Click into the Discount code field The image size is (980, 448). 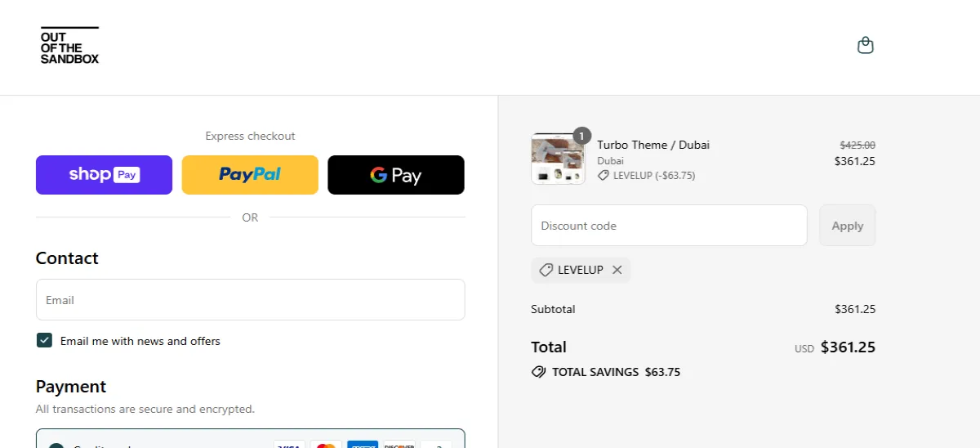[669, 226]
